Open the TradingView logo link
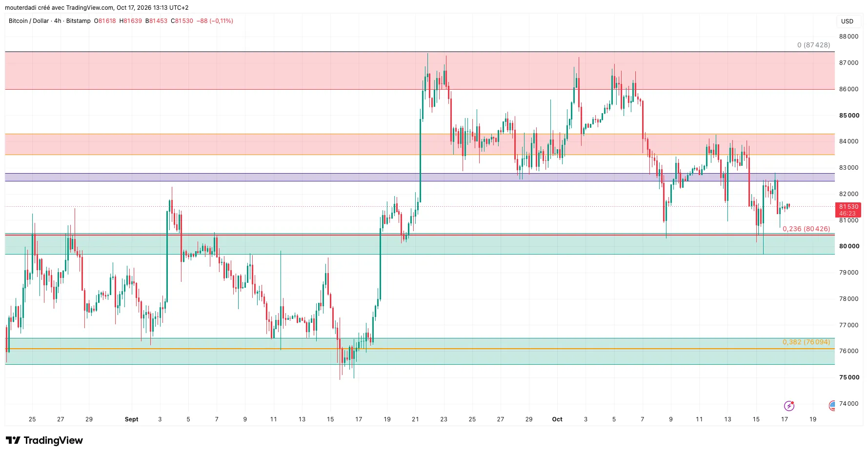Image resolution: width=868 pixels, height=455 pixels. (x=44, y=440)
